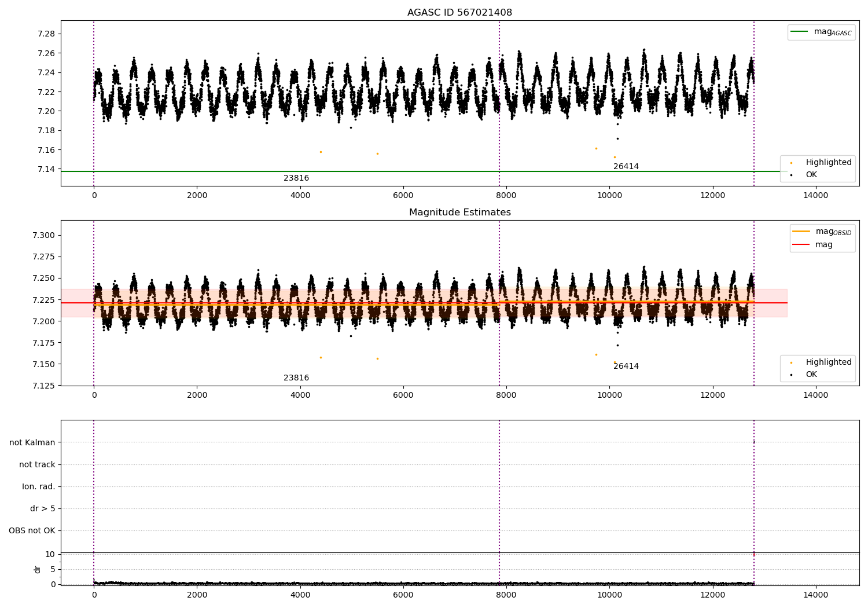Click the '23816' obsid label in the middle plot
The height and width of the screenshot is (608, 868).
[x=296, y=378]
